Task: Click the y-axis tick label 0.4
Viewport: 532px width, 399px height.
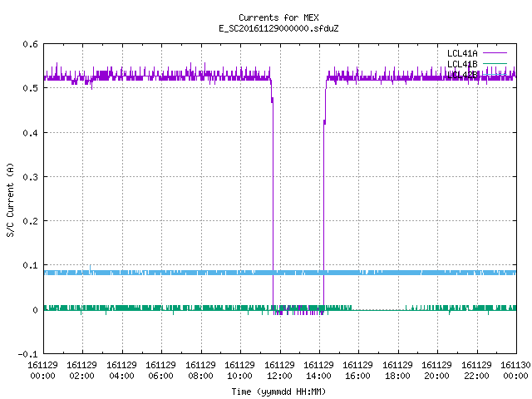Action: pyautogui.click(x=30, y=133)
